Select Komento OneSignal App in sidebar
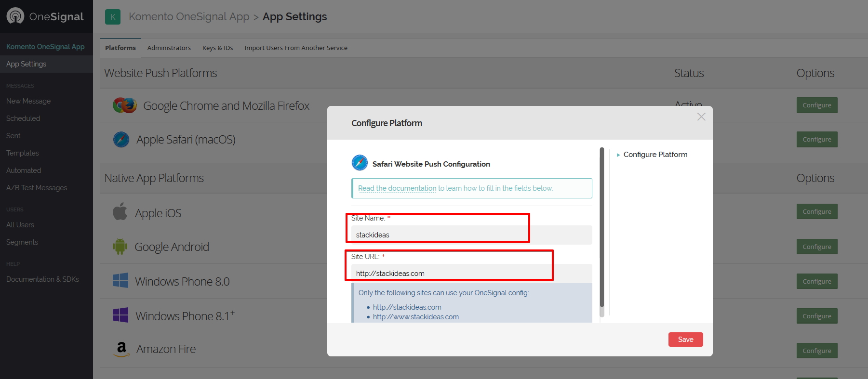This screenshot has width=868, height=379. tap(45, 47)
